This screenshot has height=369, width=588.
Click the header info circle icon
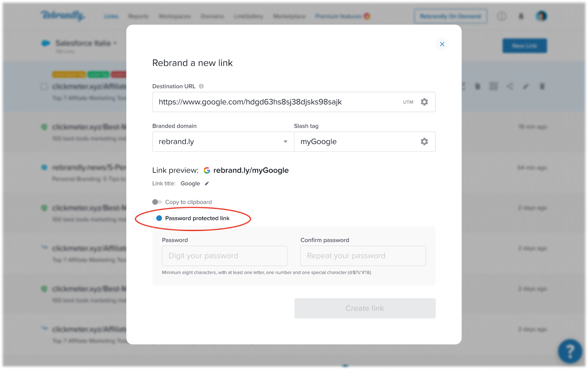click(502, 16)
